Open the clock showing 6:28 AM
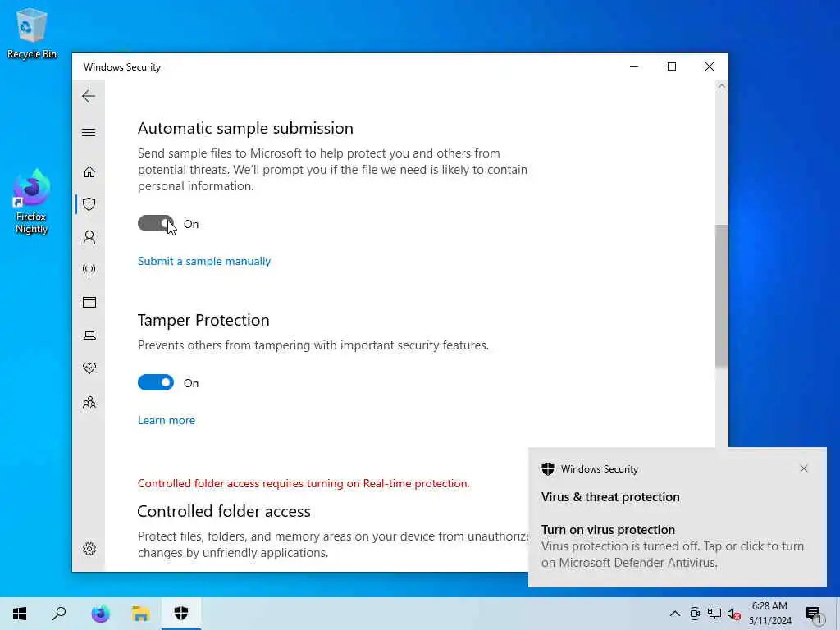The width and height of the screenshot is (840, 630). [769, 614]
